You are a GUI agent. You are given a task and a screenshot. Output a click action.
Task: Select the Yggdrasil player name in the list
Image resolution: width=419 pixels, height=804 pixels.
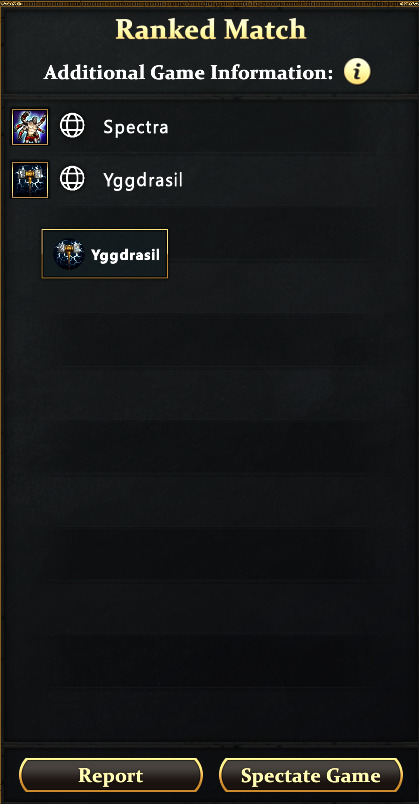(143, 181)
